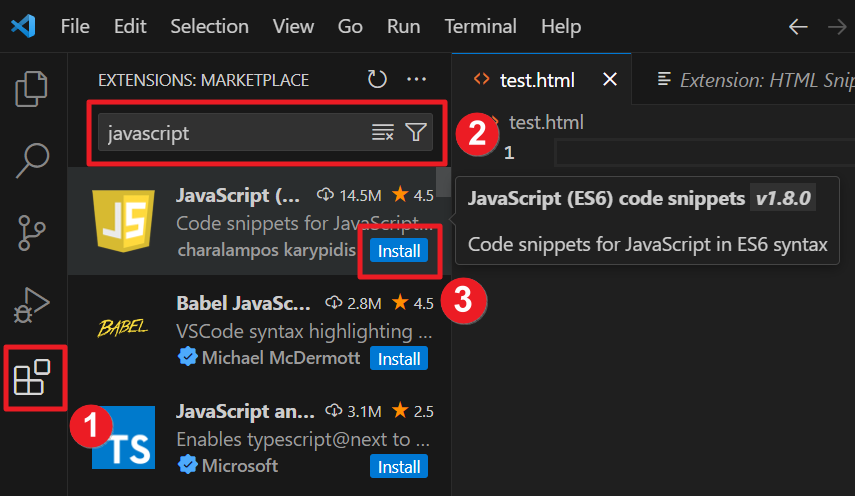The width and height of the screenshot is (855, 496).
Task: Click publisher name charalampos karypidis
Action: click(267, 250)
